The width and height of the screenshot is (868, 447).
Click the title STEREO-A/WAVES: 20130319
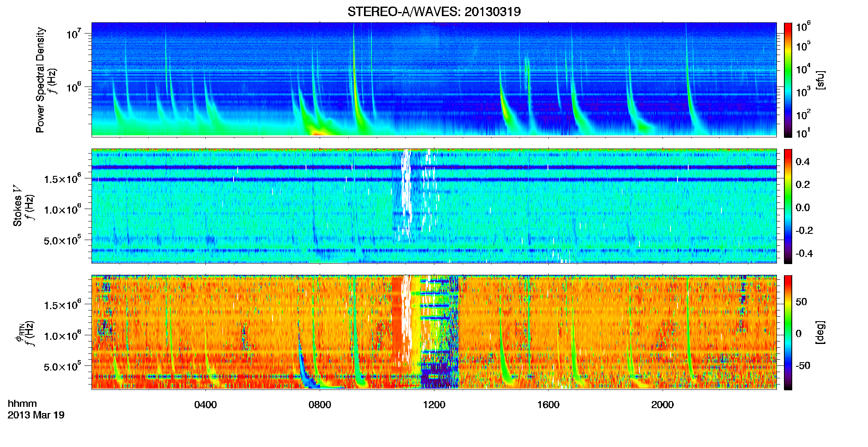pyautogui.click(x=434, y=12)
